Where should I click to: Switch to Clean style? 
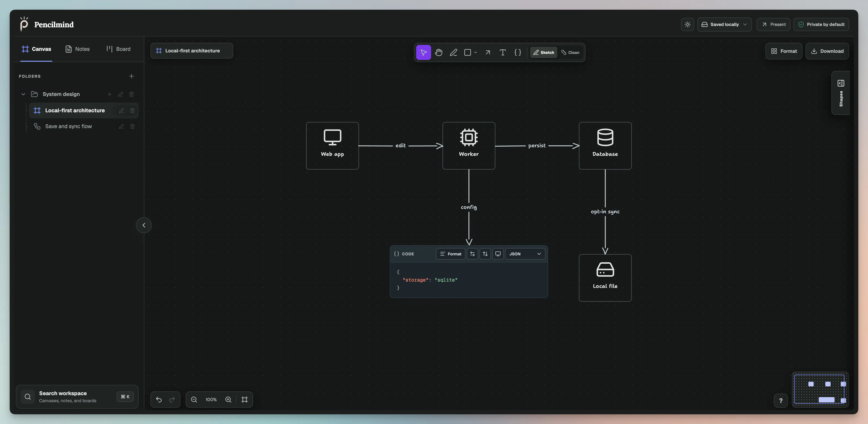coord(570,52)
